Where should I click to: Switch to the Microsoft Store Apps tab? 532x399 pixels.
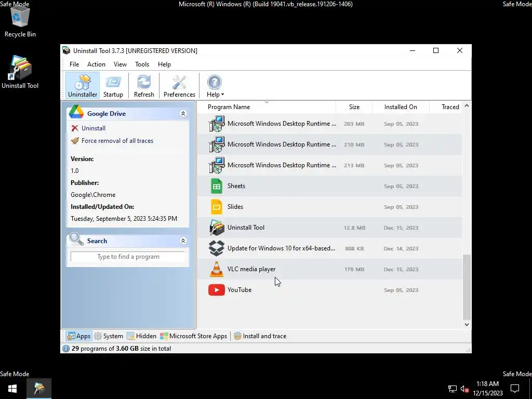[193, 336]
